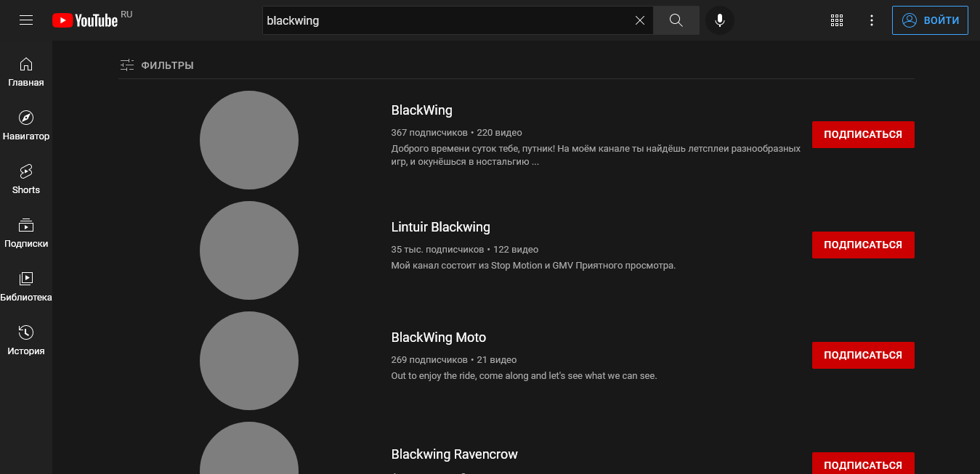Click '35 тыс. подписчиков • 122 видео' text
Viewport: 980px width, 474px height.
[465, 250]
